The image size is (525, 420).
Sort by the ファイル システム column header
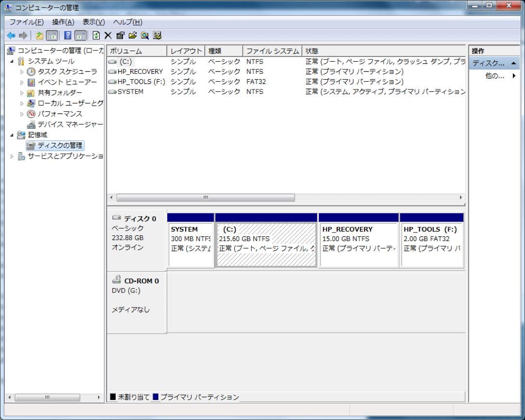coord(272,51)
